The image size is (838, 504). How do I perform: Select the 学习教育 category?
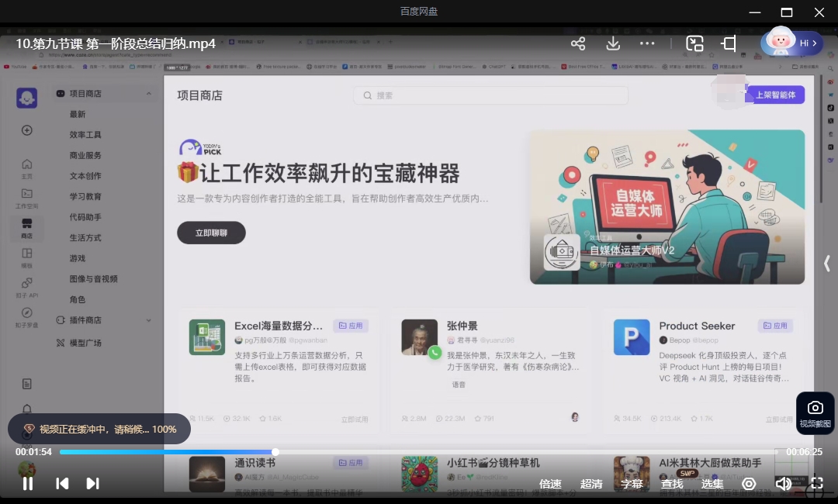pos(85,196)
